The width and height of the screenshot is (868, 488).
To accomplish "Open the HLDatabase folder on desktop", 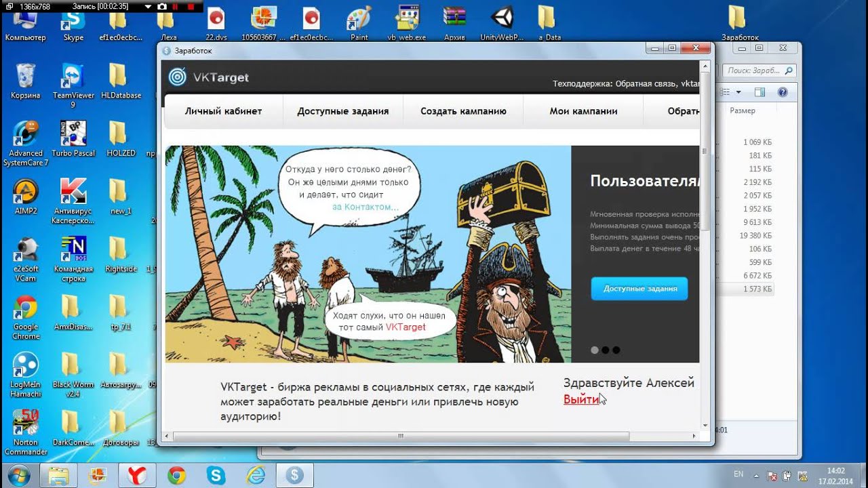I will pyautogui.click(x=121, y=81).
